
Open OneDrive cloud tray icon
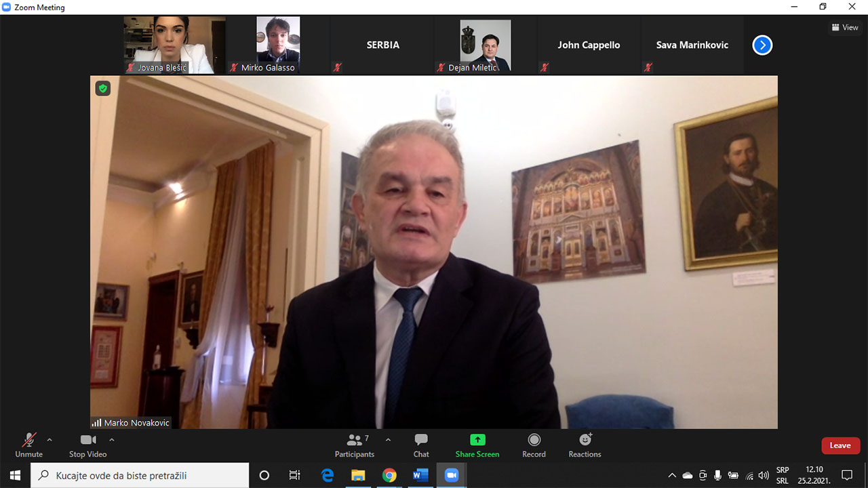point(688,475)
